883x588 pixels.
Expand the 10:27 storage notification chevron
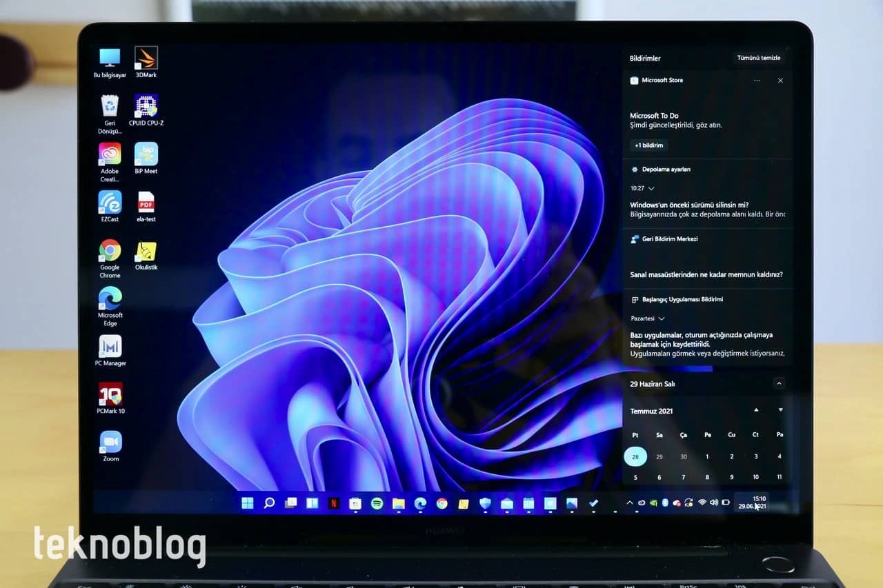pos(651,188)
